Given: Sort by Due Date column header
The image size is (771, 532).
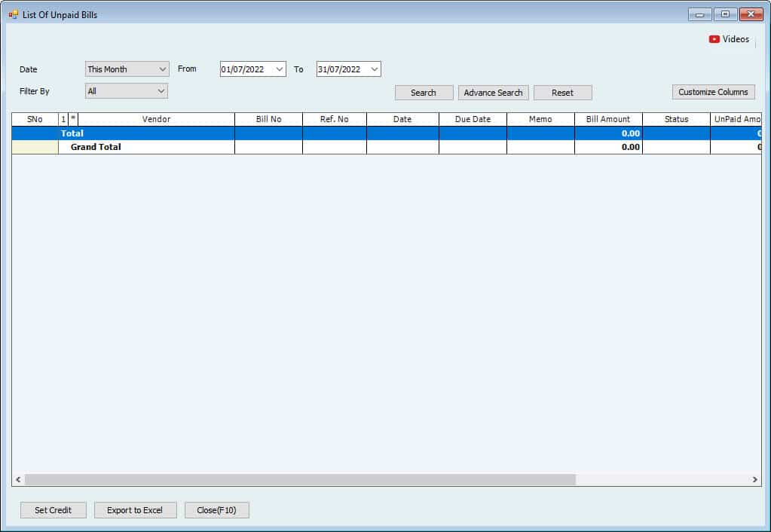Looking at the screenshot, I should pos(473,119).
